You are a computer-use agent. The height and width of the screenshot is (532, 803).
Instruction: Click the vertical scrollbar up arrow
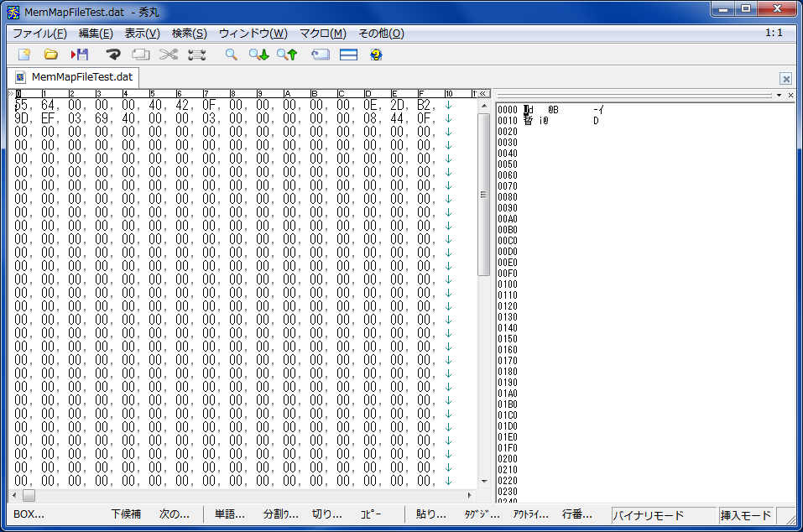484,106
